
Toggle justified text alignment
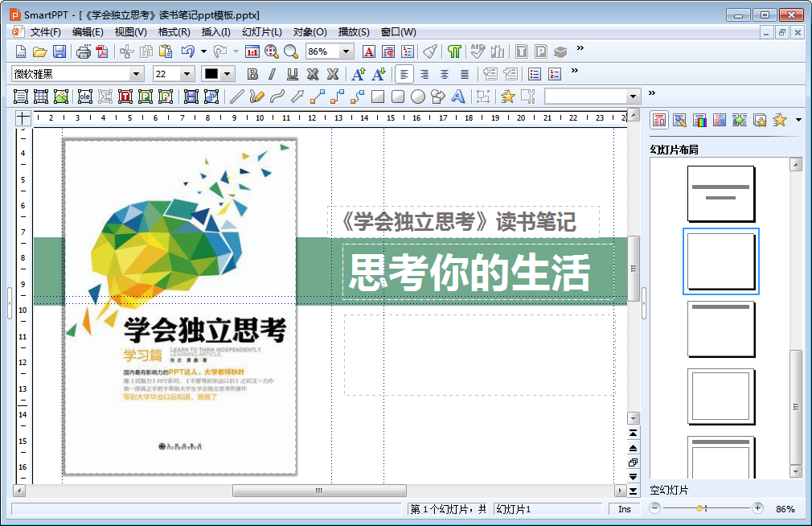(x=465, y=74)
